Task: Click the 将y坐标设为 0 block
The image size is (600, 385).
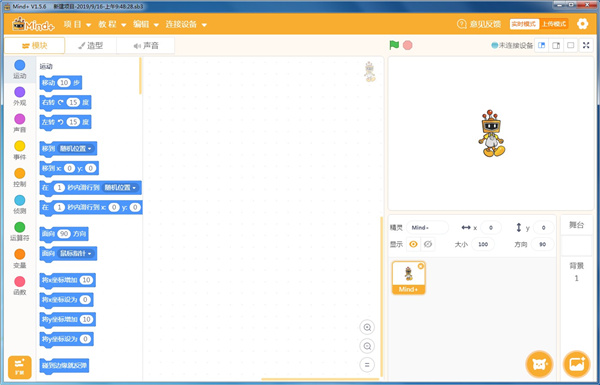Action: tap(66, 339)
